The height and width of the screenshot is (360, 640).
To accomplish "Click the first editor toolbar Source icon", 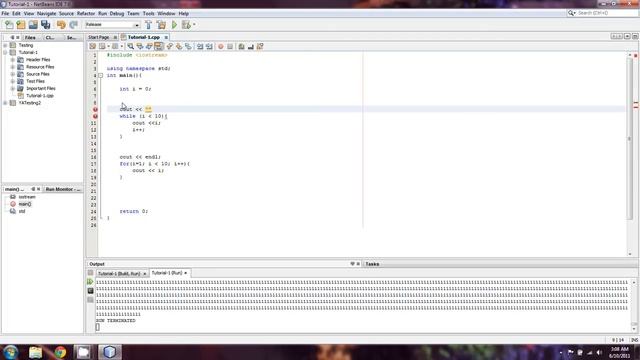I will click(x=93, y=47).
